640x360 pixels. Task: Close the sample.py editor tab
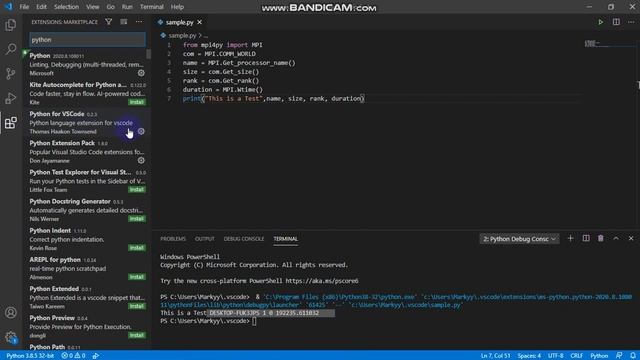pyautogui.click(x=200, y=22)
